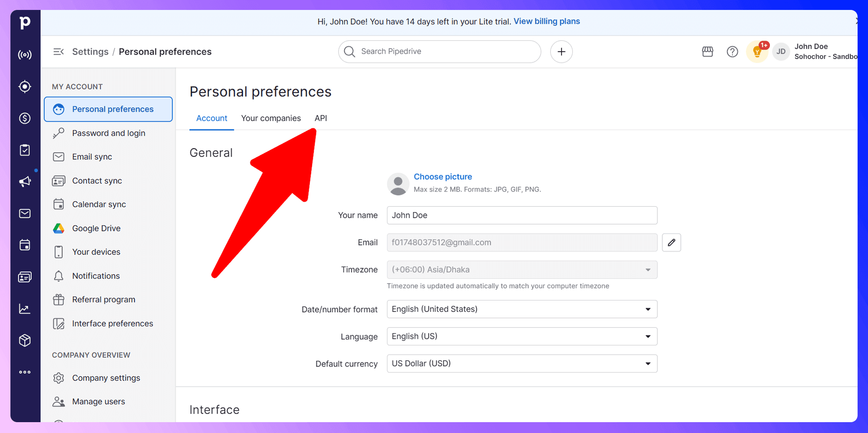The image size is (868, 433).
Task: Switch to the Account tab
Action: [212, 118]
